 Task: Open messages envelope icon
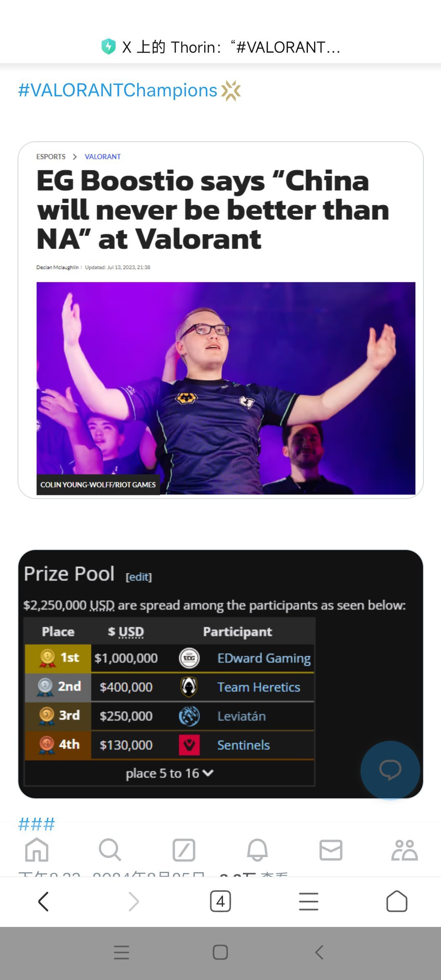[x=331, y=850]
